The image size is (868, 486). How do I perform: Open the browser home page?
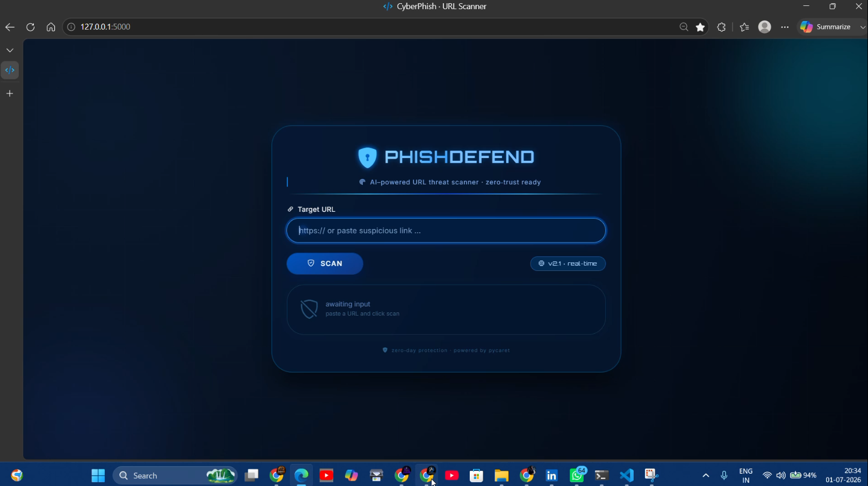pos(51,27)
